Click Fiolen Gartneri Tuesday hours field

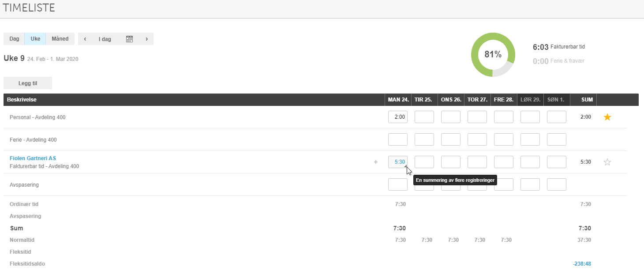pyautogui.click(x=424, y=162)
